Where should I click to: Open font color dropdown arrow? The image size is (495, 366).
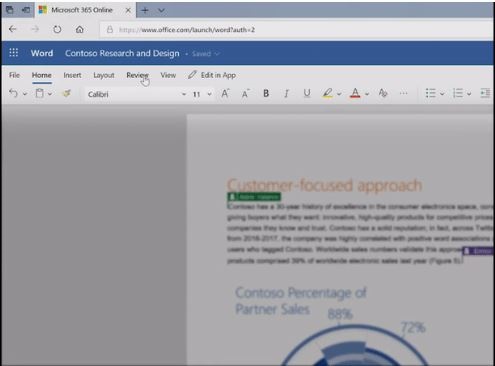[x=367, y=94]
